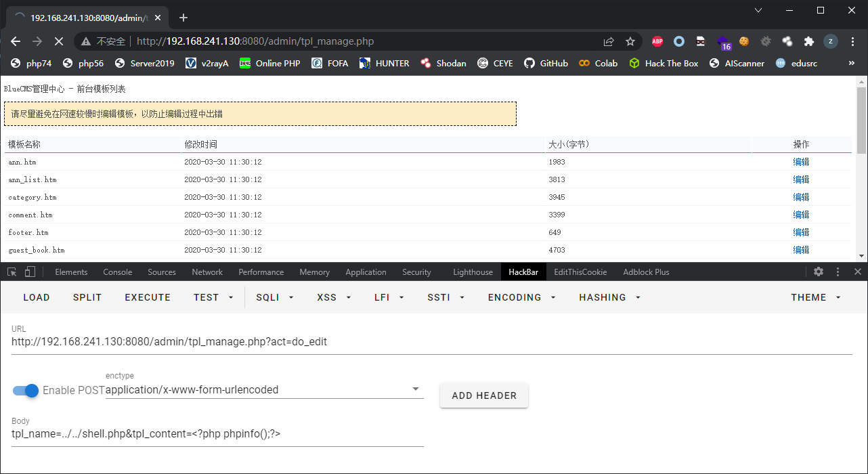The height and width of the screenshot is (474, 868).
Task: Focus the HackBar URL field
Action: point(431,342)
